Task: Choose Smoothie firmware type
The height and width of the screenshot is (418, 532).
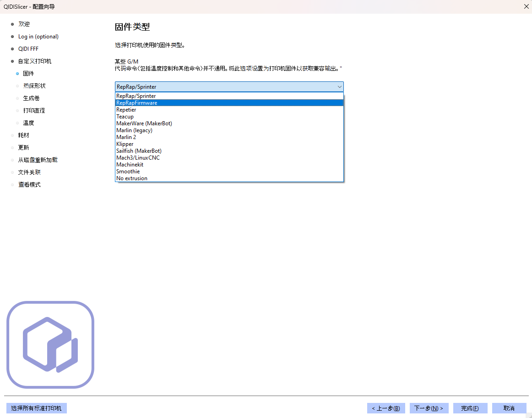Action: click(x=229, y=171)
